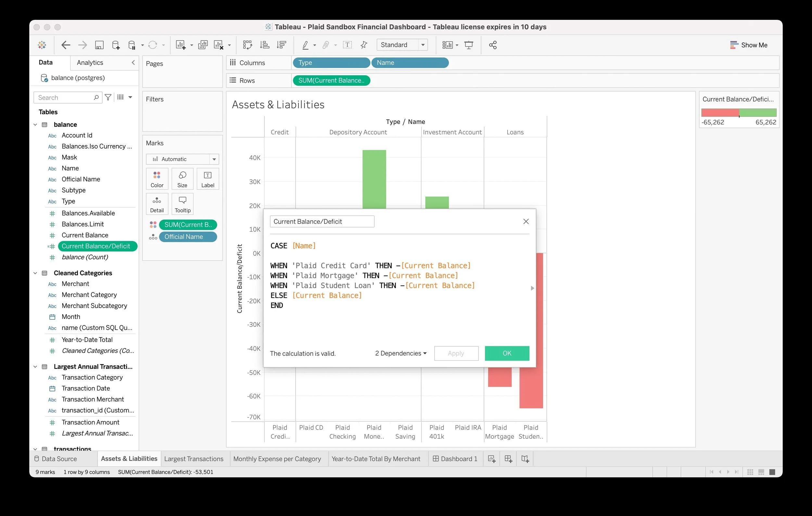Open the Standard fit dropdown
This screenshot has width=812, height=516.
point(402,45)
